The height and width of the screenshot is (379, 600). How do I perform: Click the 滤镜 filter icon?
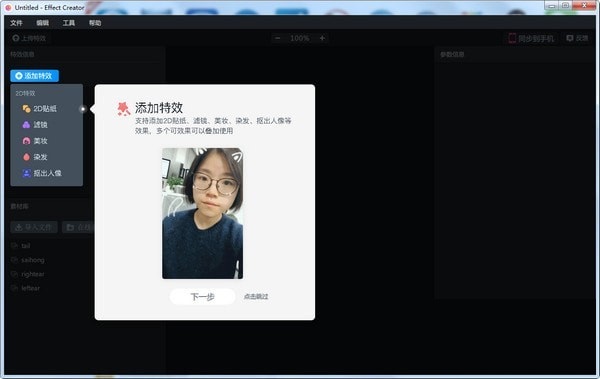tap(26, 125)
